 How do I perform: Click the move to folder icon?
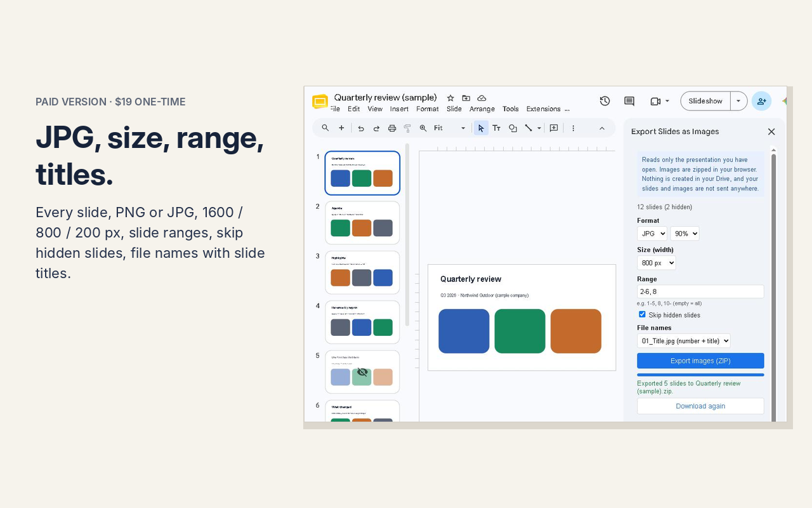[466, 98]
